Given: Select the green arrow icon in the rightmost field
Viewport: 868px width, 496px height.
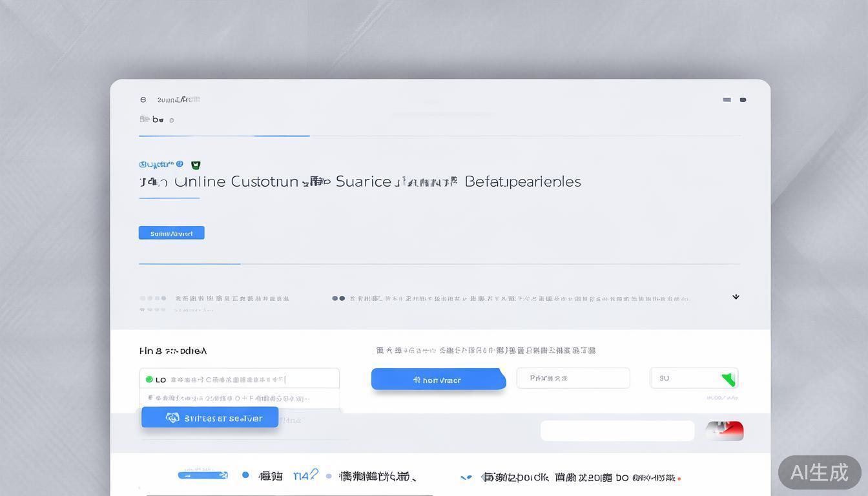Looking at the screenshot, I should (727, 380).
